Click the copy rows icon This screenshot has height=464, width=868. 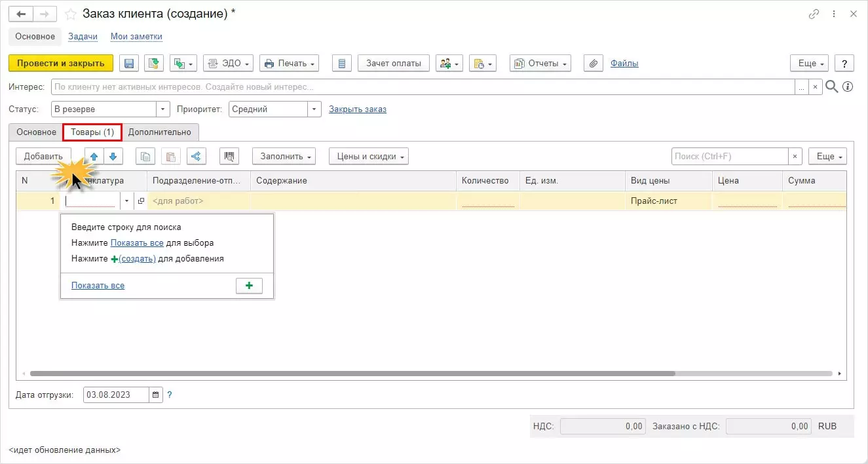point(145,157)
